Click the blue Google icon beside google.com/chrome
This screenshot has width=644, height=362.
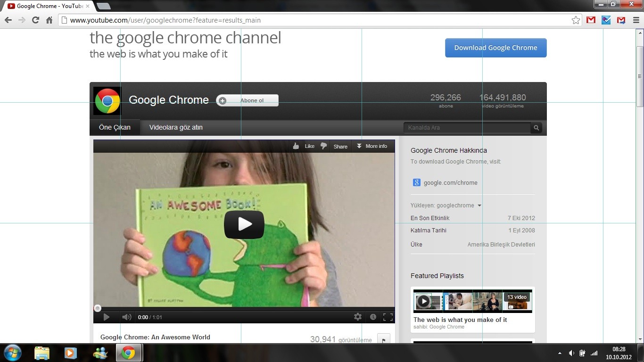[x=417, y=182]
